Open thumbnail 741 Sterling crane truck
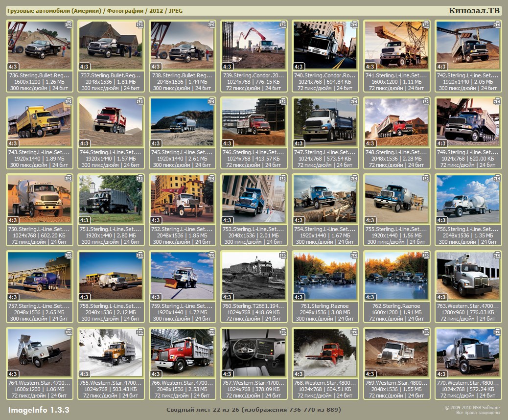Image resolution: width=508 pixels, height=420 pixels. tap(396, 46)
